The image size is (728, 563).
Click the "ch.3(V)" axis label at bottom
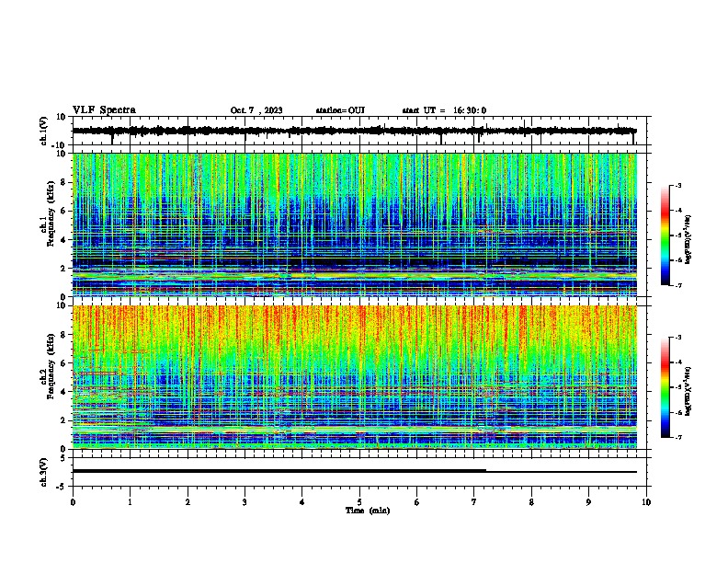(x=44, y=472)
